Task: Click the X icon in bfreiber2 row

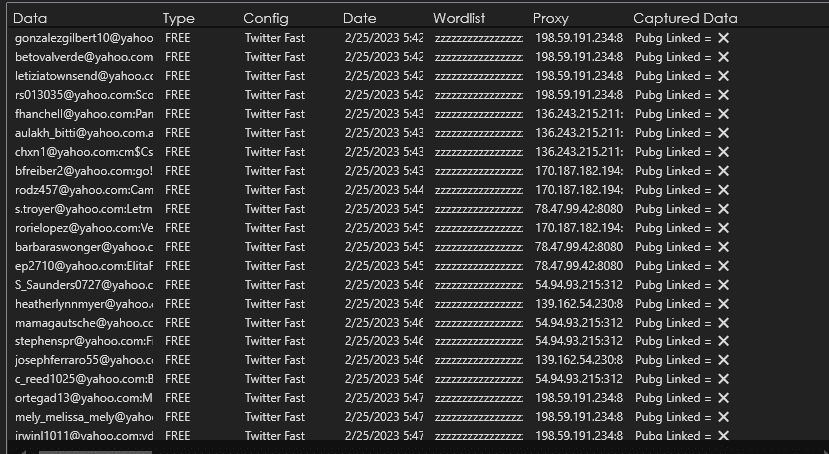Action: click(x=723, y=171)
